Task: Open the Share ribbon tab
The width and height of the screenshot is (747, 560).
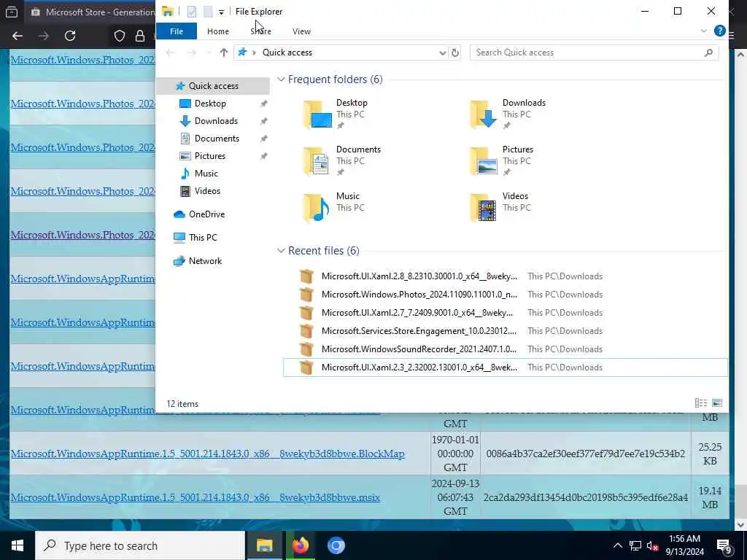Action: coord(260,31)
